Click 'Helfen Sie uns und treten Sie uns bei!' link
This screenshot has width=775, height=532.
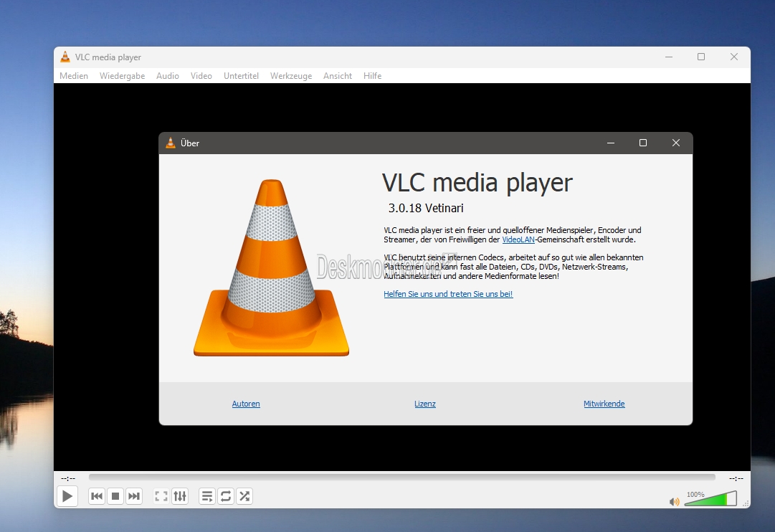(x=448, y=294)
